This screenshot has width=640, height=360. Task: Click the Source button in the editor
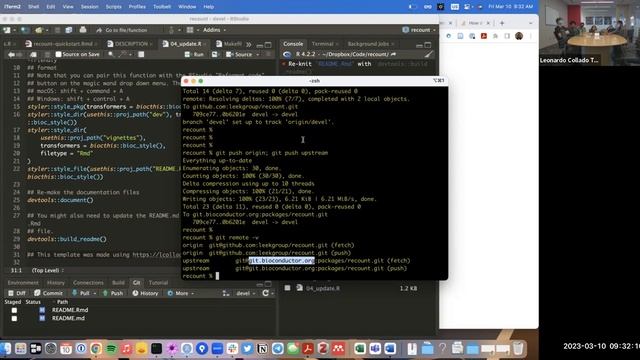pos(240,54)
